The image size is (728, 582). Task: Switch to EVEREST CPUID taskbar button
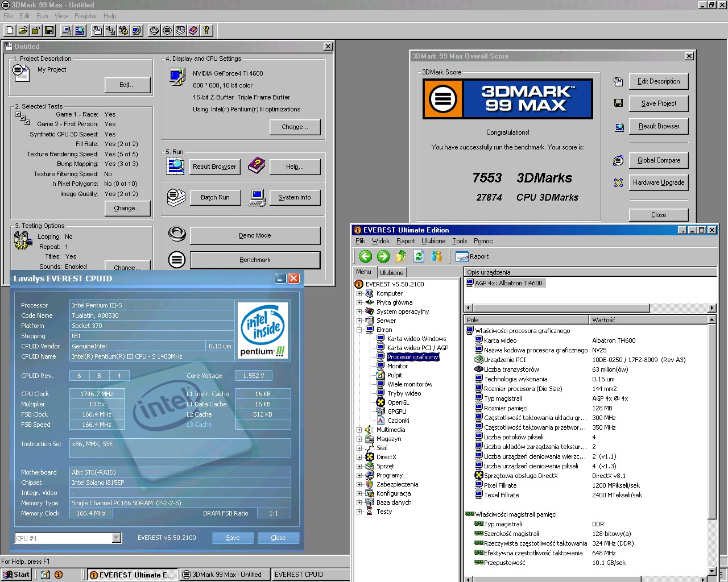click(x=310, y=575)
